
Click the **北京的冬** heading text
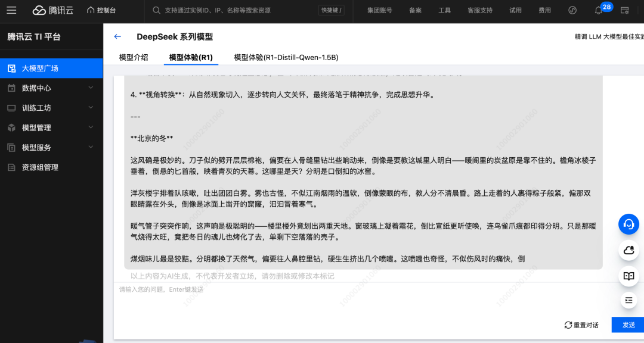151,138
